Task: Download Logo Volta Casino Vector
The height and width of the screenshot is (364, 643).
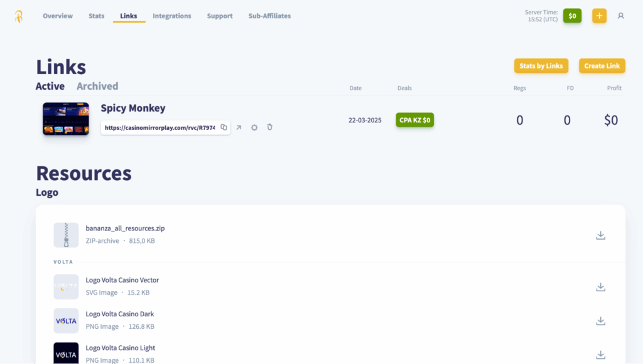Action: [600, 287]
